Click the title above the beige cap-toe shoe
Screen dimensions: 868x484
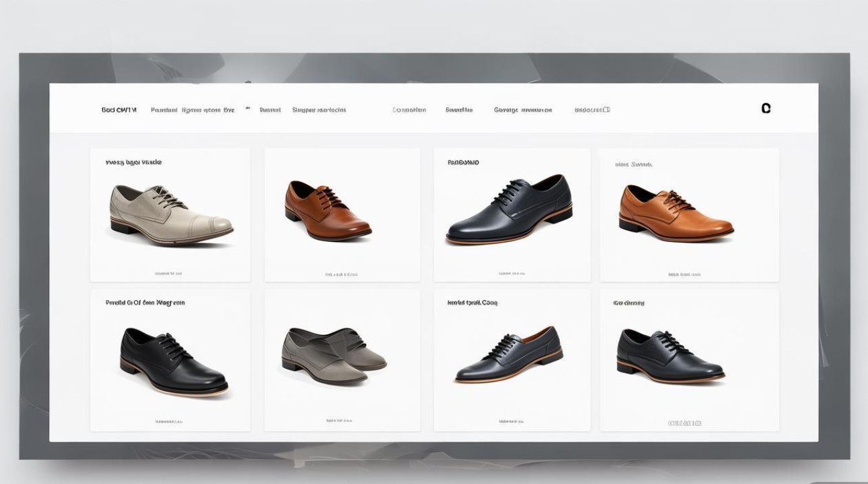[x=134, y=163]
